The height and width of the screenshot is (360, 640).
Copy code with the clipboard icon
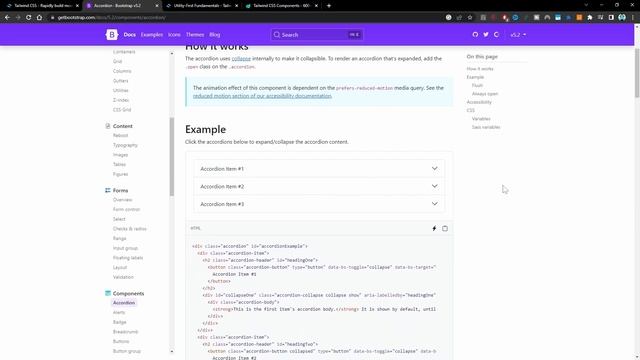[x=445, y=229]
